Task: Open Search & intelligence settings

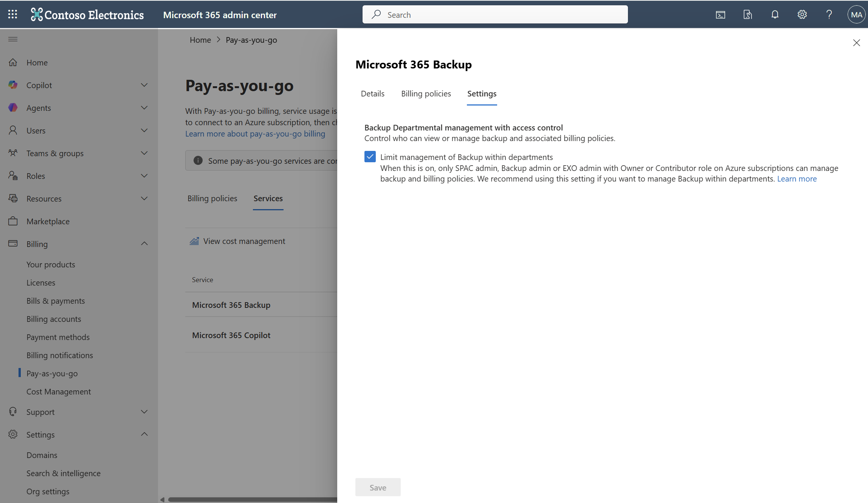Action: tap(64, 474)
